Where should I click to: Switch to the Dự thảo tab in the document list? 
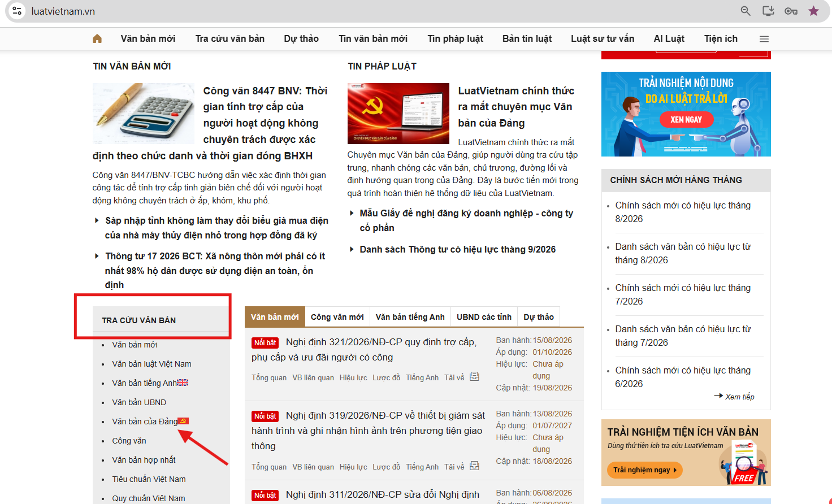pos(539,317)
